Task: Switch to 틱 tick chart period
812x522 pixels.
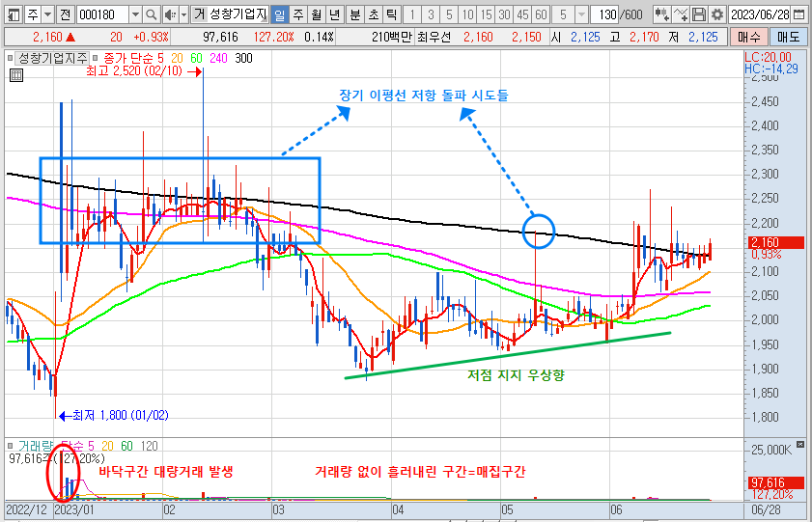Action: (391, 14)
